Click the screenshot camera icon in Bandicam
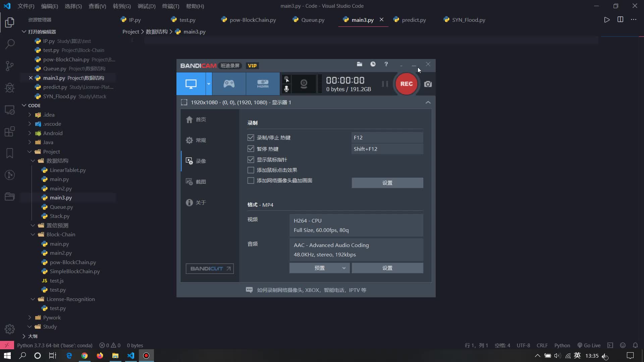The width and height of the screenshot is (644, 362). (428, 84)
